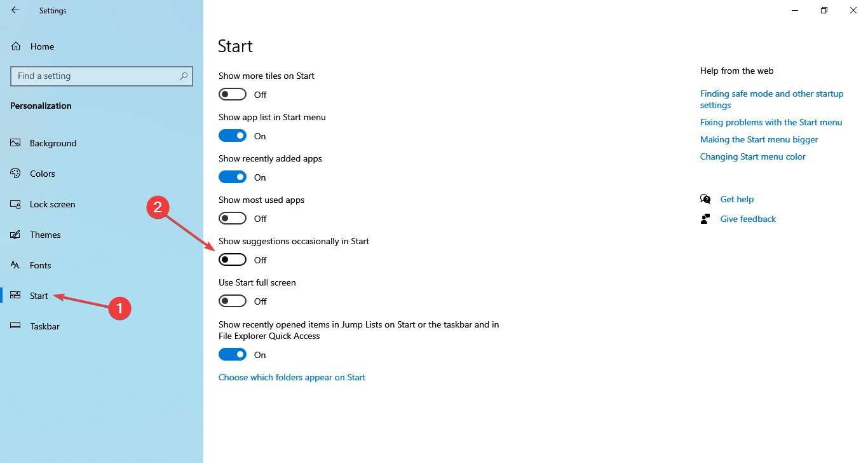Screen dimensions: 868x463
Task: Enable Show most used apps
Action: click(x=232, y=218)
